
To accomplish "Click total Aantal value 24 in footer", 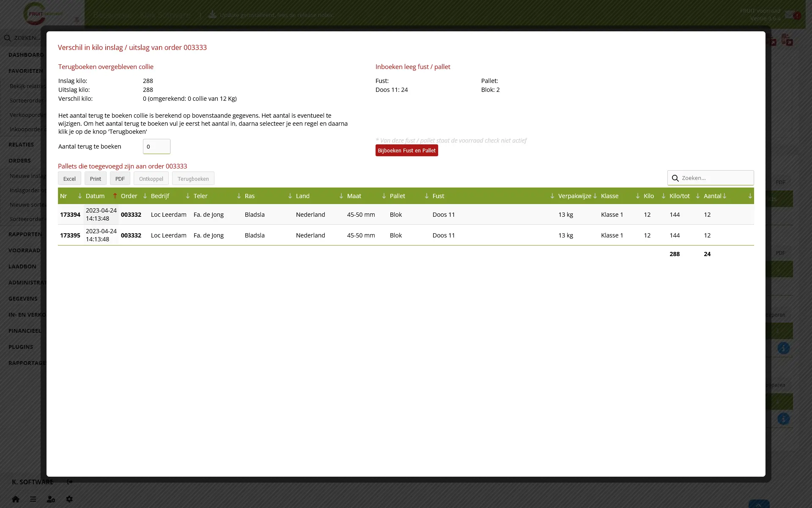I will tap(707, 254).
